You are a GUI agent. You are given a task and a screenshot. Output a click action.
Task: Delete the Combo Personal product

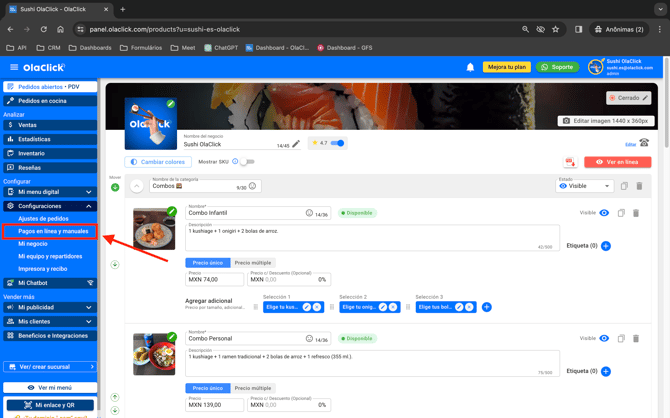636,339
